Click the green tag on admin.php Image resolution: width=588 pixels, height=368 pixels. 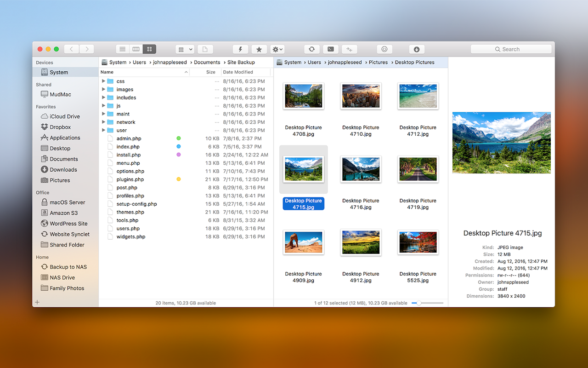point(178,138)
